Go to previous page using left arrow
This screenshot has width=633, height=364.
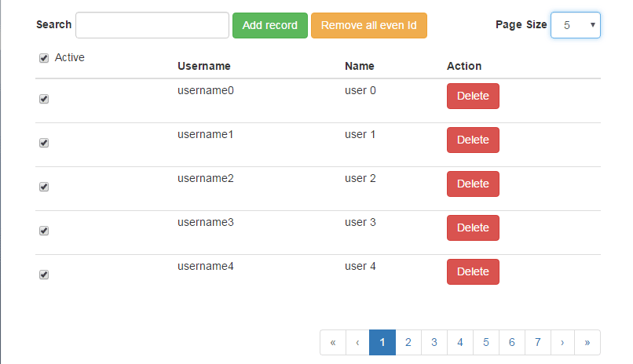[357, 342]
